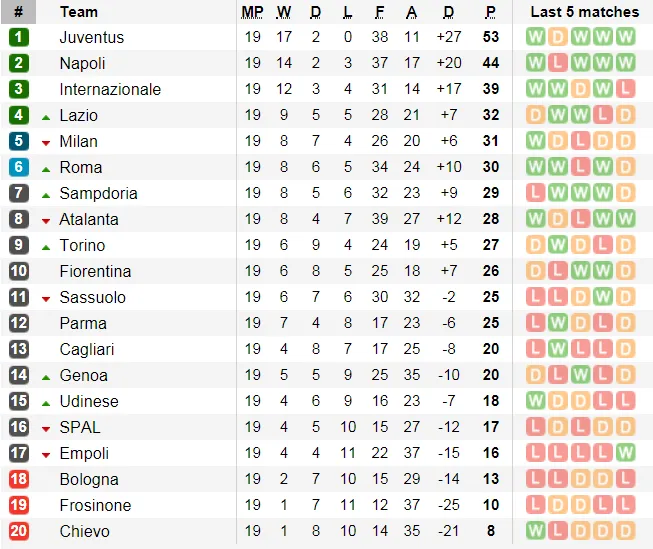
Task: Open the Internazionale team link
Action: (110, 89)
